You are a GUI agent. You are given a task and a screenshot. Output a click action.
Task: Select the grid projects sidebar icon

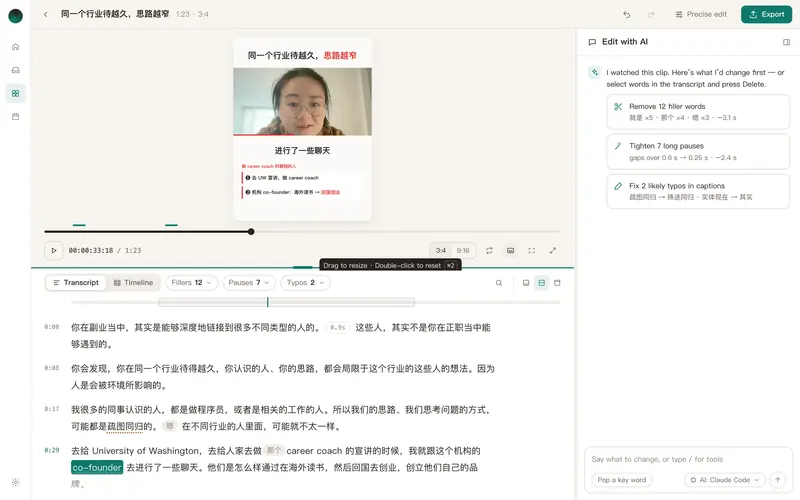click(15, 93)
